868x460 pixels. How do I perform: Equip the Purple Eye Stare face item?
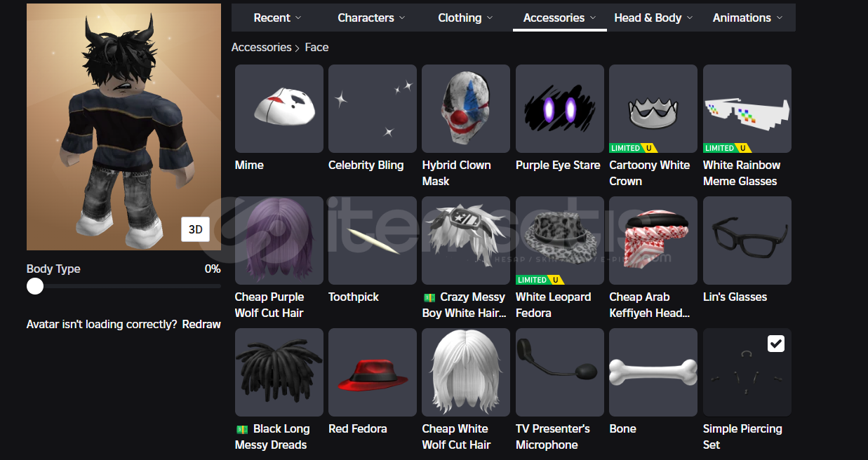click(560, 109)
